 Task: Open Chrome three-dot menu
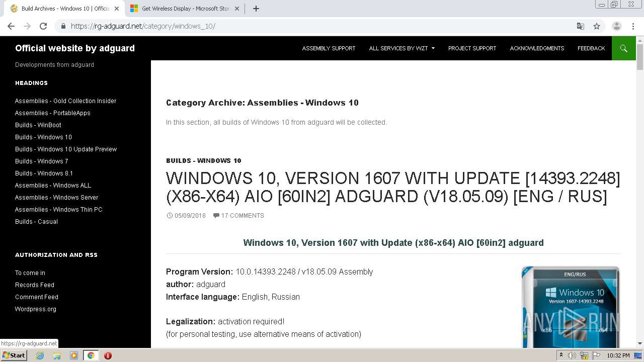632,26
